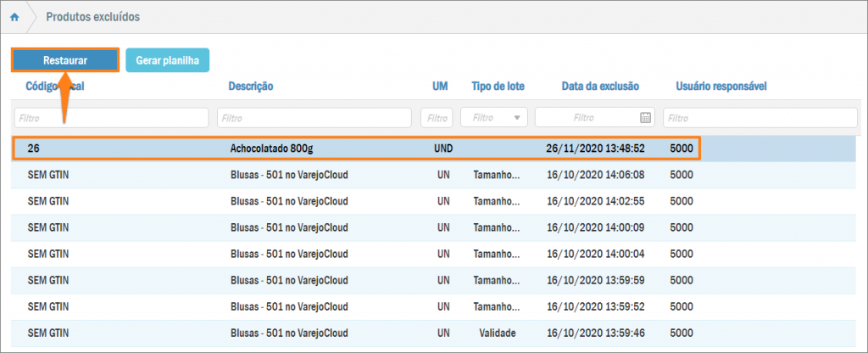The width and height of the screenshot is (868, 353).
Task: Open Produtos excluídos breadcrumb item
Action: pyautogui.click(x=93, y=17)
